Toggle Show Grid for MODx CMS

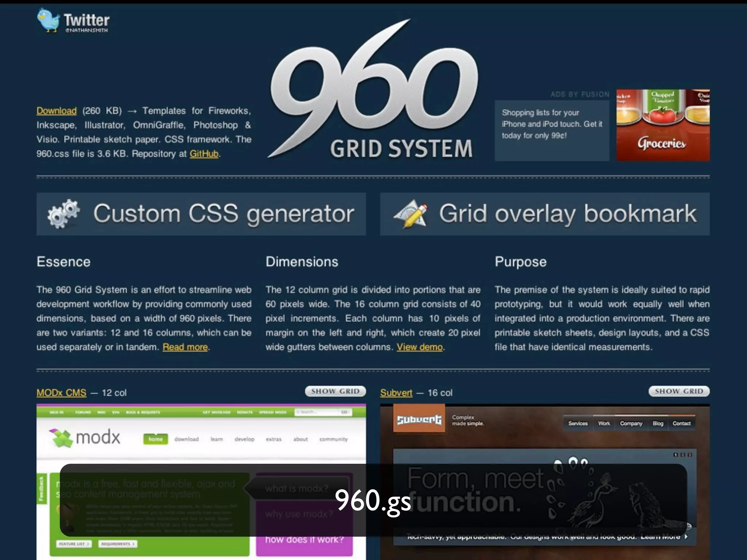coord(335,391)
